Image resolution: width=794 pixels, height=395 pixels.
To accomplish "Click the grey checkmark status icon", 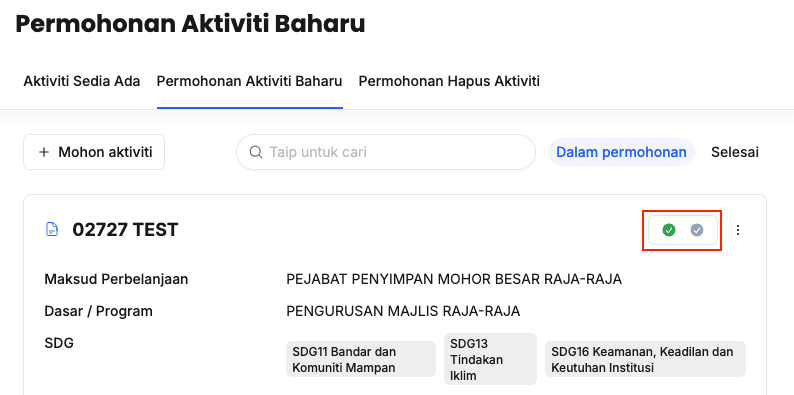I will (x=697, y=230).
